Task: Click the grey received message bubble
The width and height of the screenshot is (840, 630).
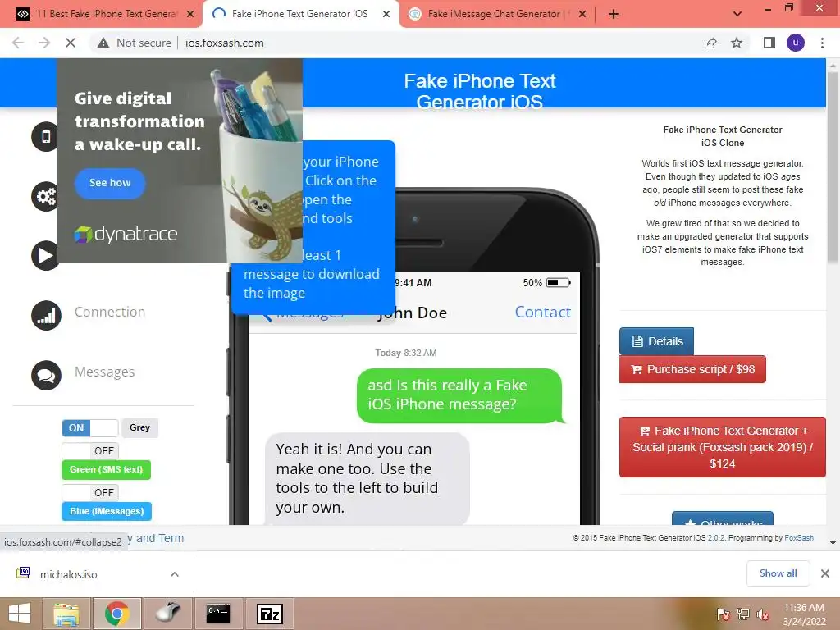Action: (x=367, y=478)
